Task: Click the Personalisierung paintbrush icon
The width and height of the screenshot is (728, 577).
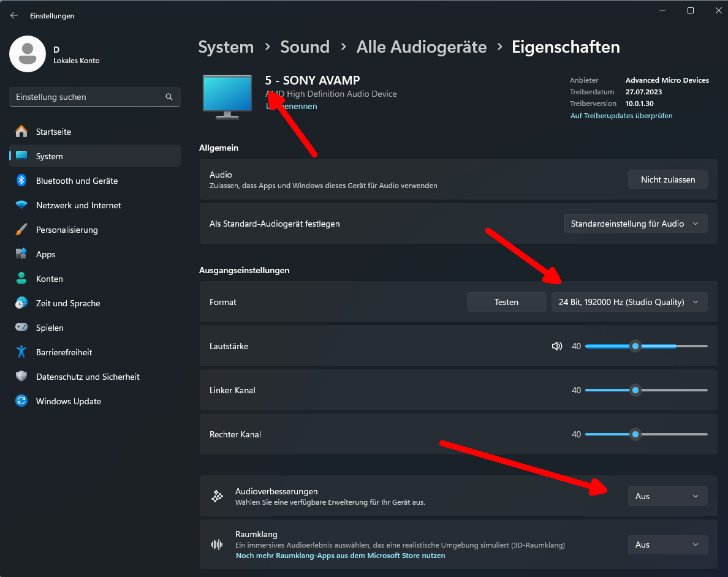Action: [21, 229]
